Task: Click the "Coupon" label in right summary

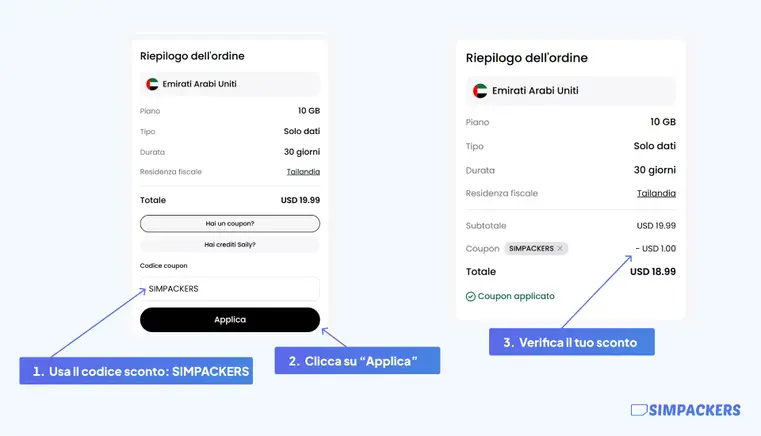Action: 482,249
